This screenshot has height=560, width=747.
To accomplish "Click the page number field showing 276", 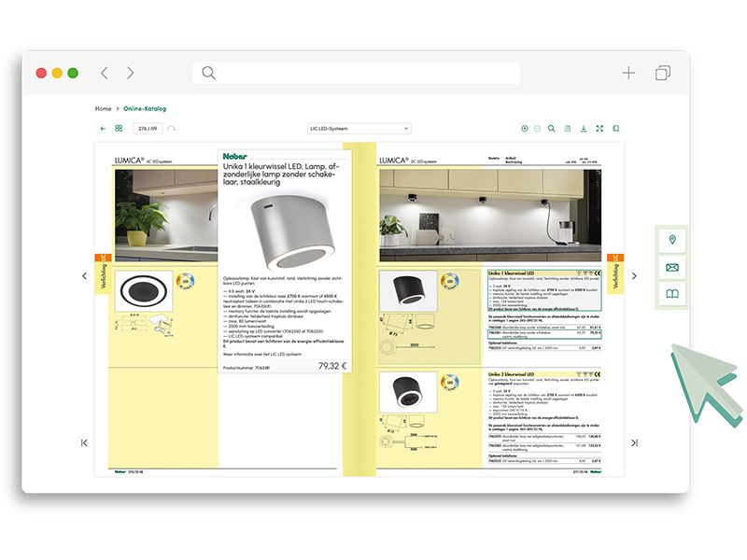I will pyautogui.click(x=148, y=129).
